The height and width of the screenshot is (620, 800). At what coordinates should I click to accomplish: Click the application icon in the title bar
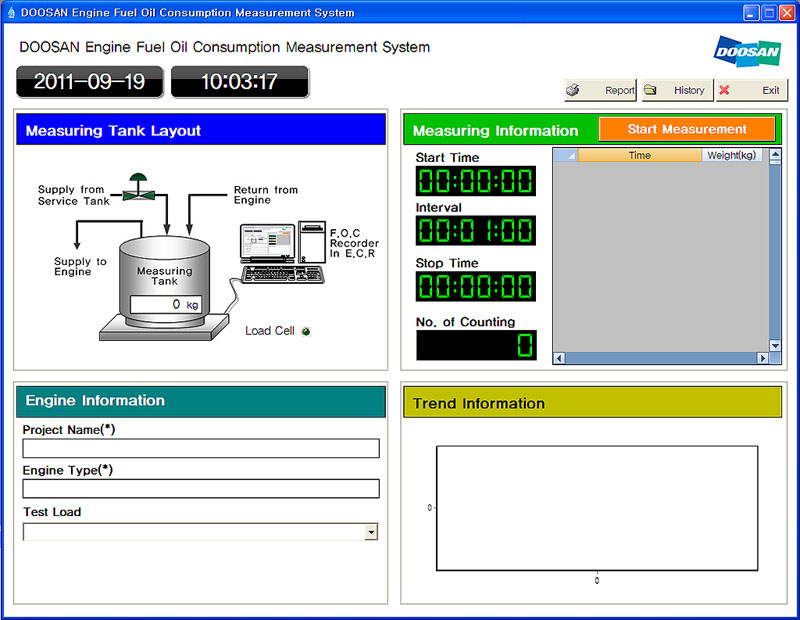[10, 13]
